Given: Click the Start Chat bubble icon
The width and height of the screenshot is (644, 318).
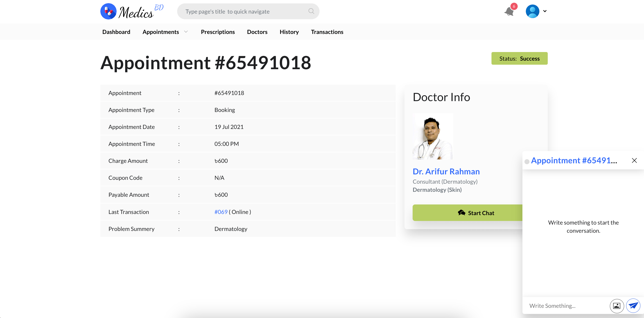Looking at the screenshot, I should 461,212.
